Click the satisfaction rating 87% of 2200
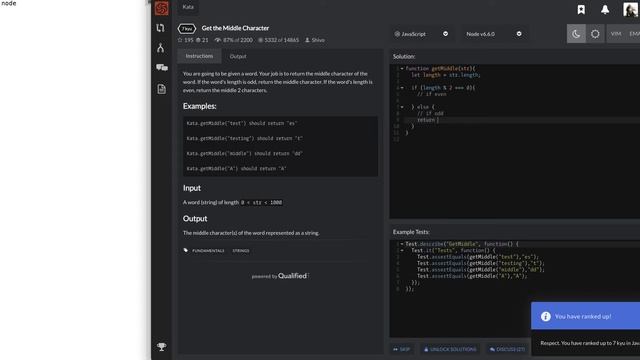The image size is (640, 360). click(x=233, y=40)
